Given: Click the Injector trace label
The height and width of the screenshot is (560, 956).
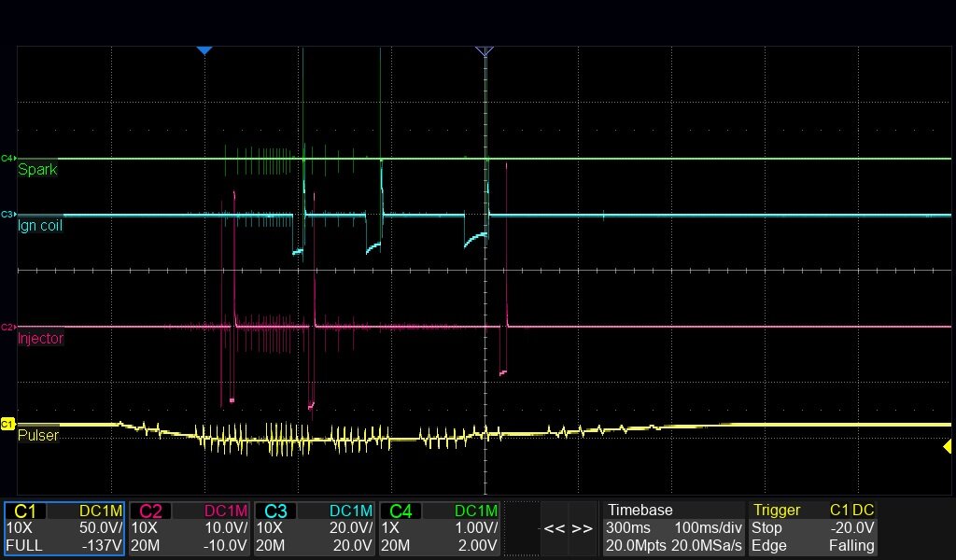Looking at the screenshot, I should pos(41,339).
